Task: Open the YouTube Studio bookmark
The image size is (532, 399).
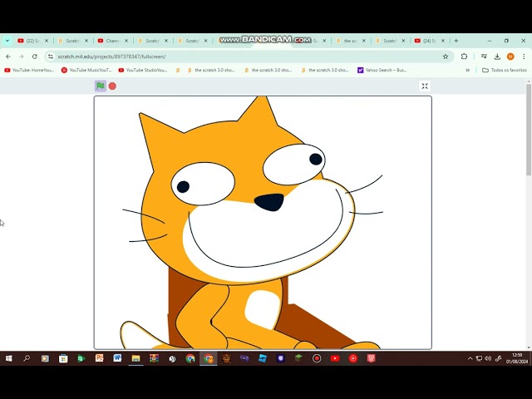Action: tap(143, 70)
